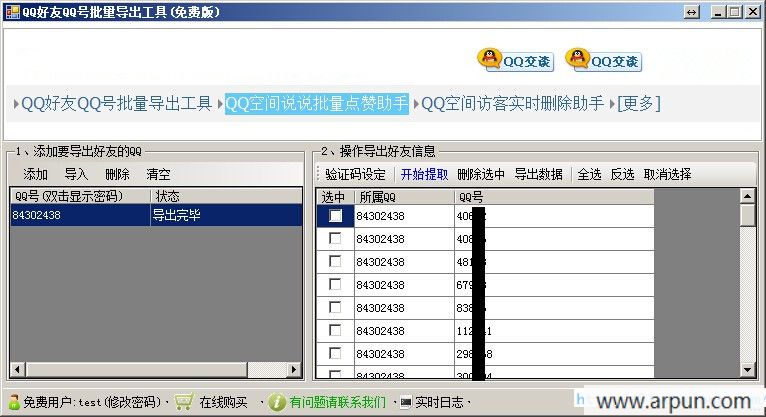This screenshot has height=417, width=766.
Task: Tick checkbox for row with QQ号 starting 481
Action: (335, 261)
